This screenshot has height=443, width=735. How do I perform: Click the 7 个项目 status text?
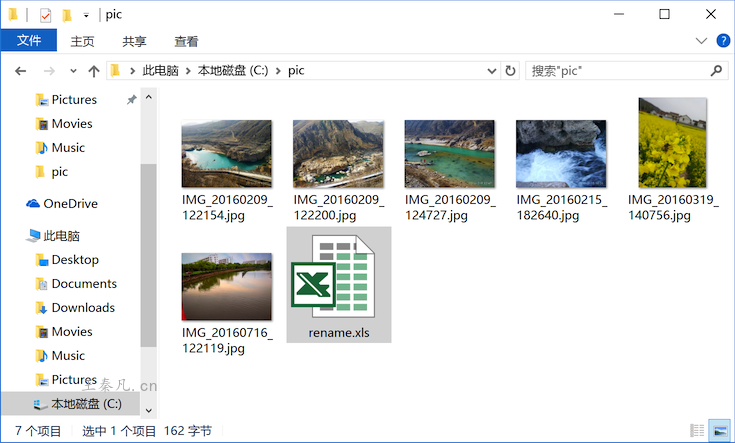click(x=38, y=431)
